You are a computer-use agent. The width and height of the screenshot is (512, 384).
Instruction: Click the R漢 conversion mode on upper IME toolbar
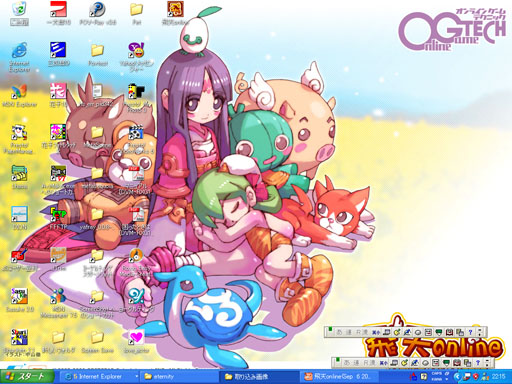(362, 332)
